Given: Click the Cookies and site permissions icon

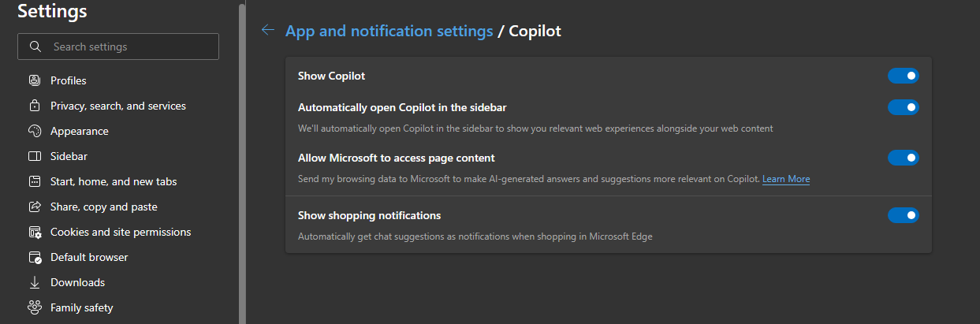Looking at the screenshot, I should (x=35, y=232).
